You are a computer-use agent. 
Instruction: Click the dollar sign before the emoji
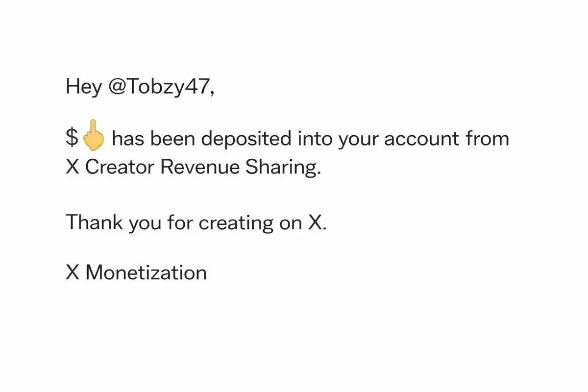point(72,139)
